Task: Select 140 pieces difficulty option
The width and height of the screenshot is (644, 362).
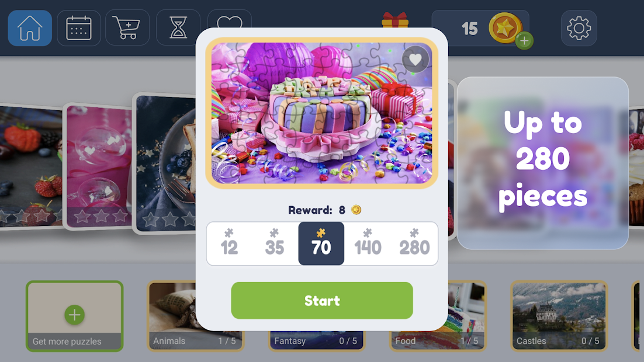Action: pos(368,243)
